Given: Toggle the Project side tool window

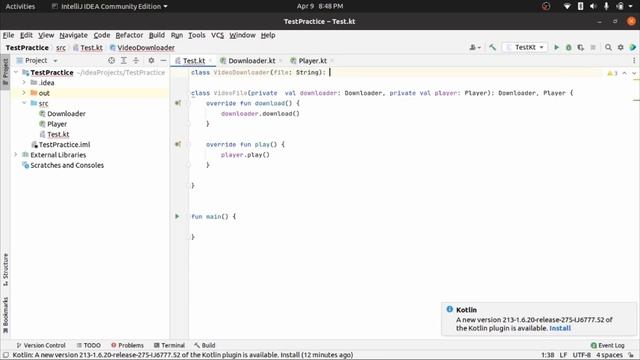Looking at the screenshot, I should click(x=5, y=72).
